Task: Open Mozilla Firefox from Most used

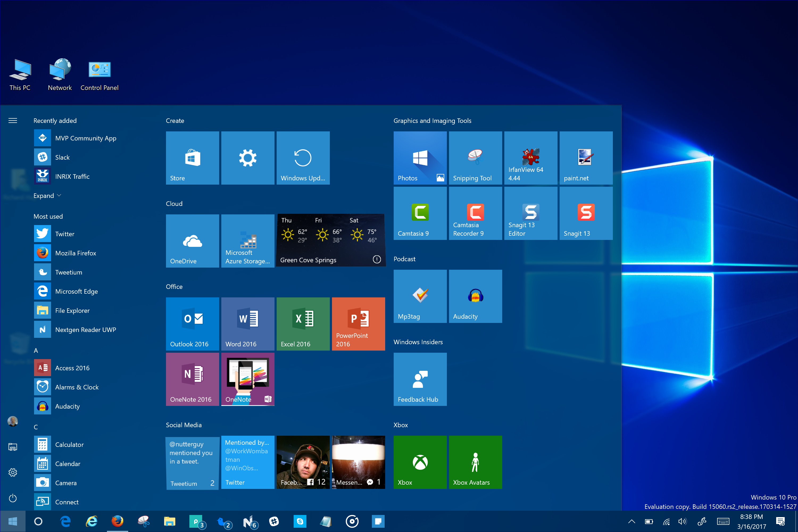Action: pos(75,253)
